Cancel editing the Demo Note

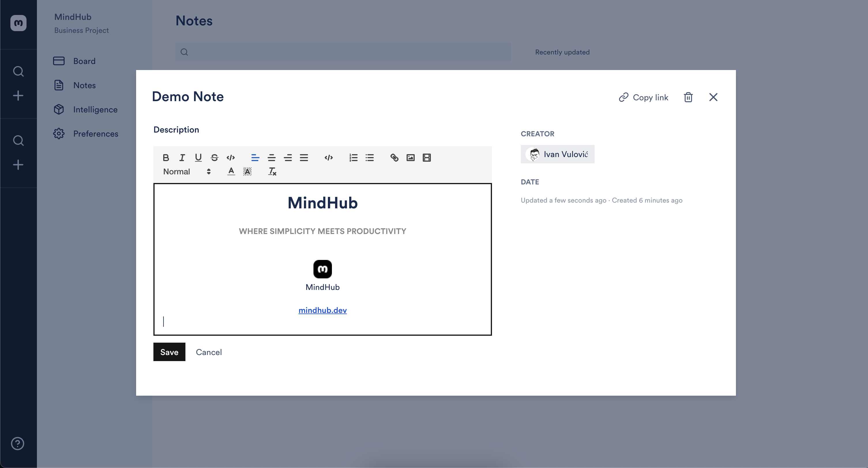[209, 352]
